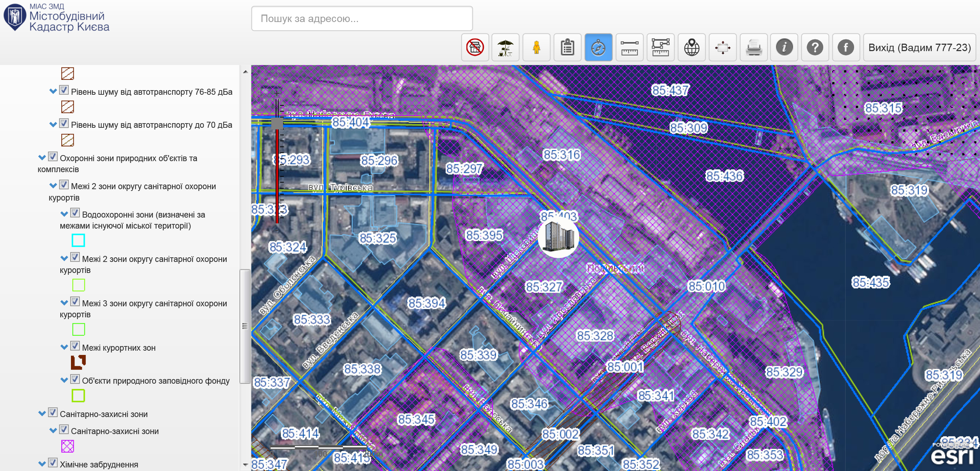Click Містобудівний Кадастр Києва logo link
Screen dimensions: 980x471
pyautogui.click(x=57, y=17)
